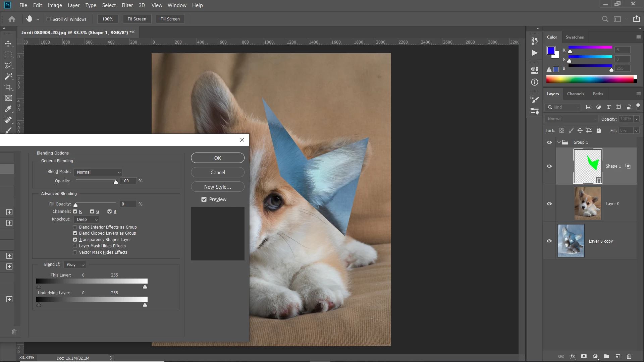Open the Filter menu
This screenshot has height=362, width=644.
(127, 5)
